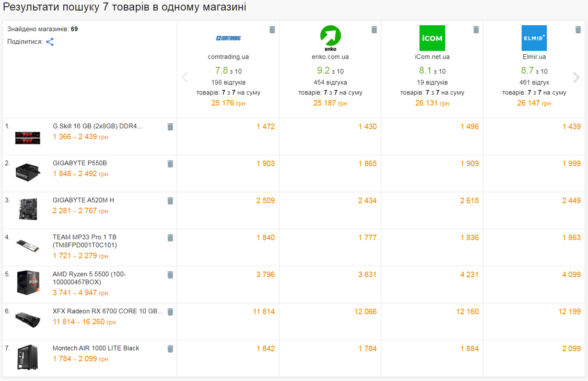The width and height of the screenshot is (588, 381).
Task: Remove Elmir.ua store with its trash icon
Action: (x=578, y=30)
